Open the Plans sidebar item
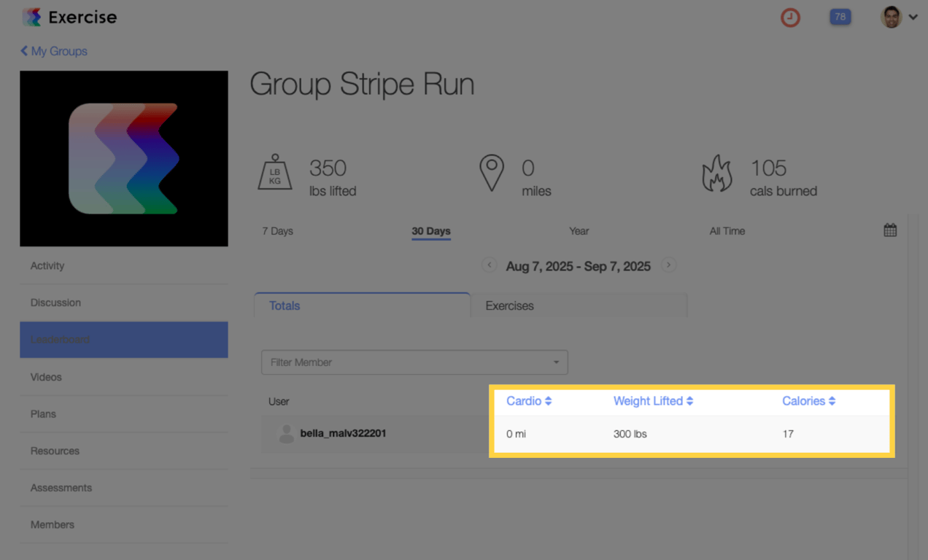The image size is (928, 560). click(x=124, y=414)
